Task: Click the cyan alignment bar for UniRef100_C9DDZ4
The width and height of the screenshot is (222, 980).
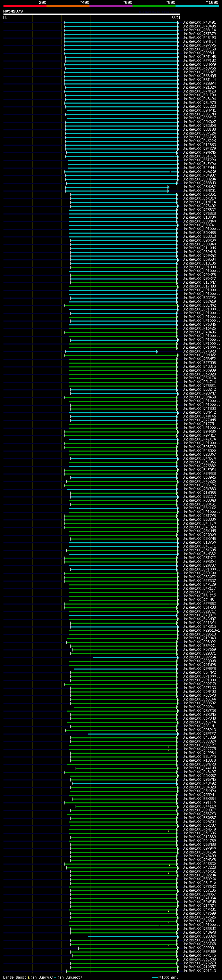Action: (133, 936)
